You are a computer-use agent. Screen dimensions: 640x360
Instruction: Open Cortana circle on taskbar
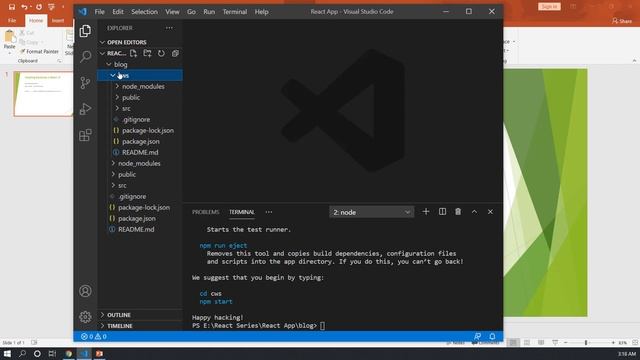coord(37,353)
